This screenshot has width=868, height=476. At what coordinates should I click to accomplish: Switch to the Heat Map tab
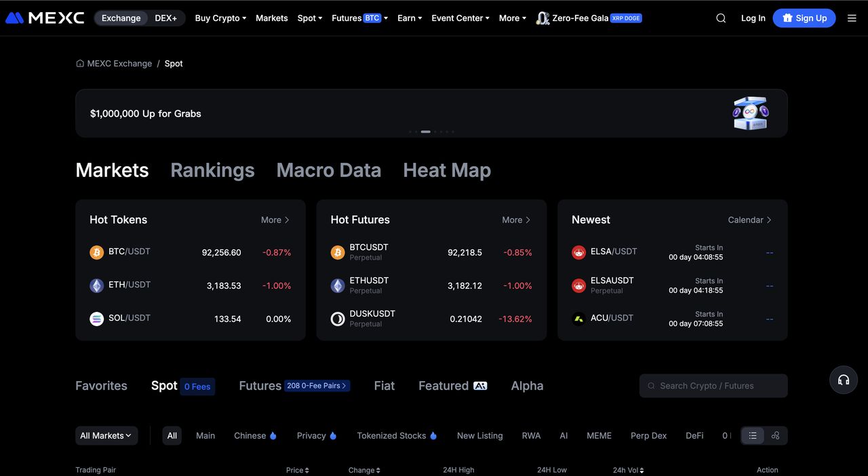tap(447, 170)
